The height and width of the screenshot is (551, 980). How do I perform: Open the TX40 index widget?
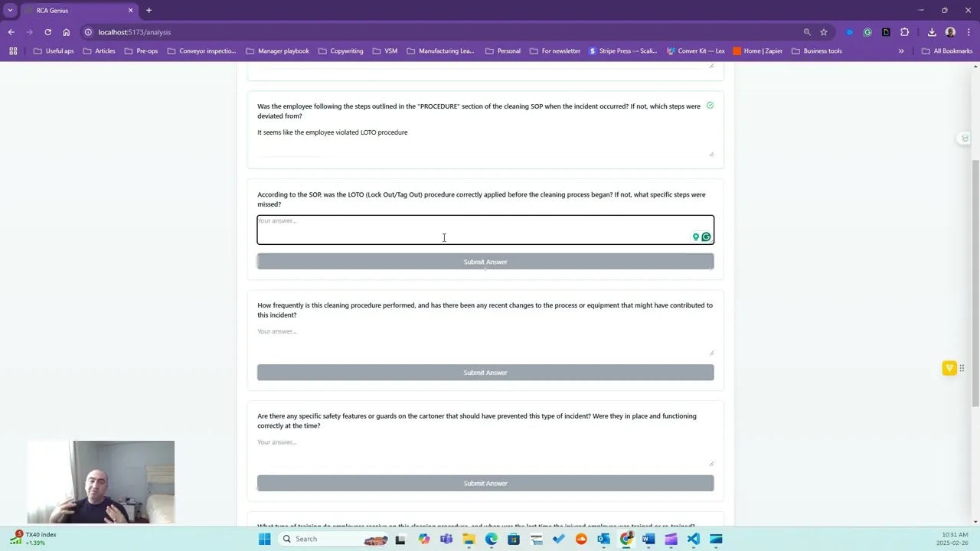[34, 539]
